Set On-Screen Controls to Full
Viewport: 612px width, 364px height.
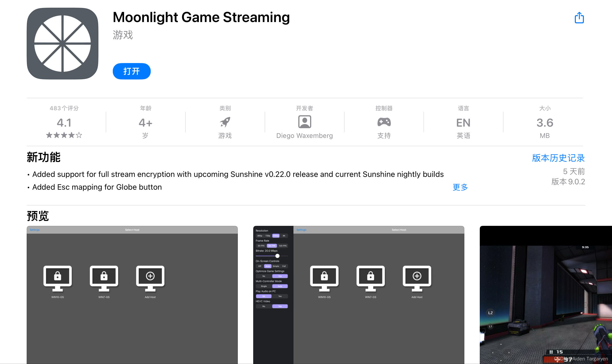pos(284,266)
